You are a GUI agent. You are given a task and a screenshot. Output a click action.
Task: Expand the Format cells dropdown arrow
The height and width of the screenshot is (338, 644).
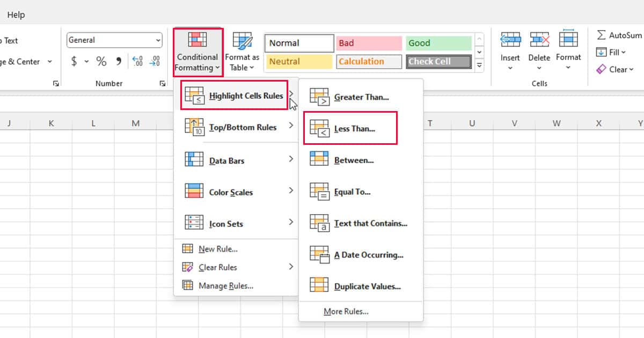coord(568,68)
